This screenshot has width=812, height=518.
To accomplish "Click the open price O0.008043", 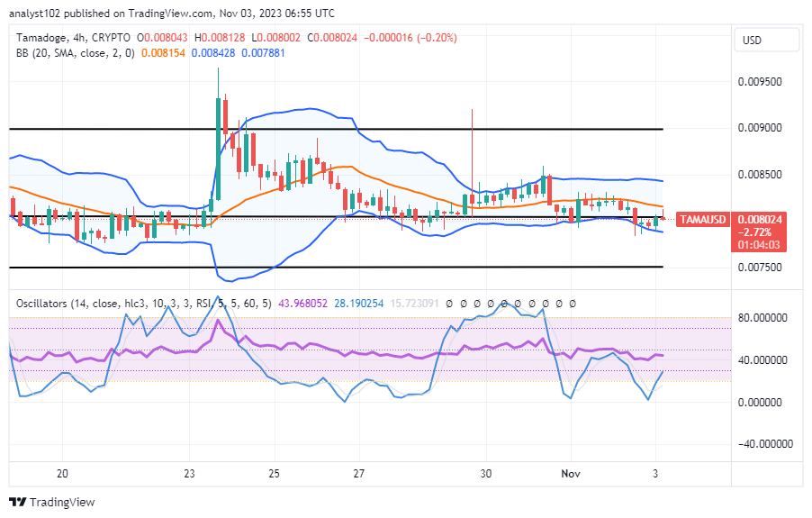I will (162, 38).
